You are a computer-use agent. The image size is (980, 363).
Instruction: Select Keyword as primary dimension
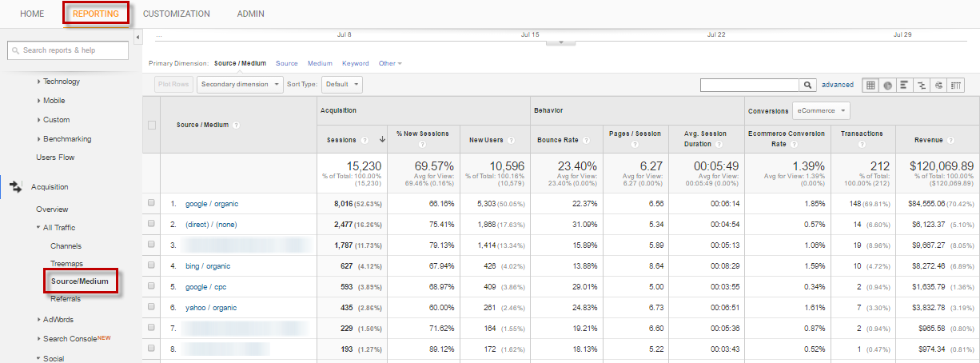click(x=355, y=63)
